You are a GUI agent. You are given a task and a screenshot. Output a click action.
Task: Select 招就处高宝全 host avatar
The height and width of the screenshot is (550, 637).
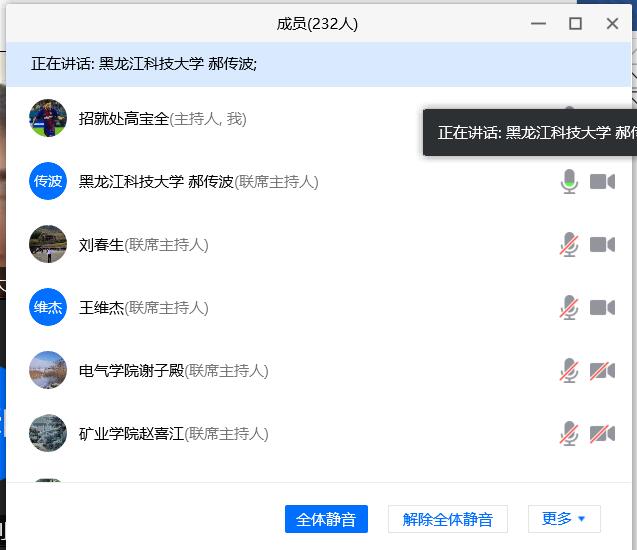(x=48, y=119)
